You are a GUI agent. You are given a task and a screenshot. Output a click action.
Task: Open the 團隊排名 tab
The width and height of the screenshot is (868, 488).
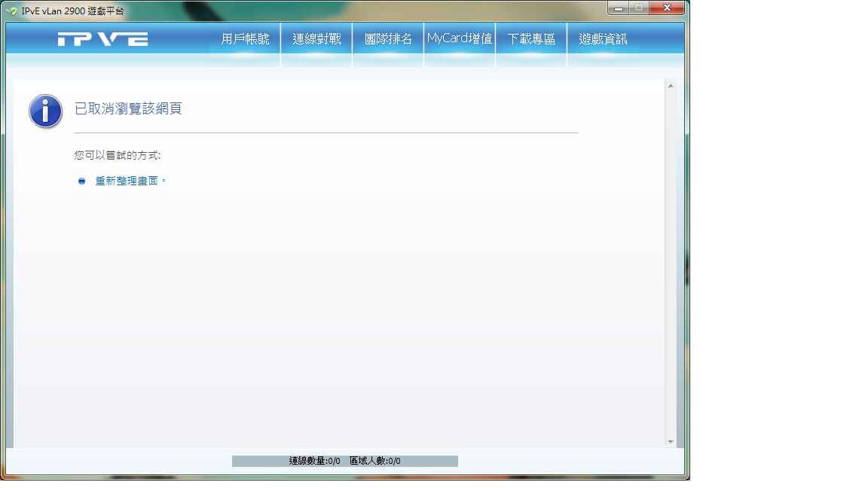(x=388, y=38)
